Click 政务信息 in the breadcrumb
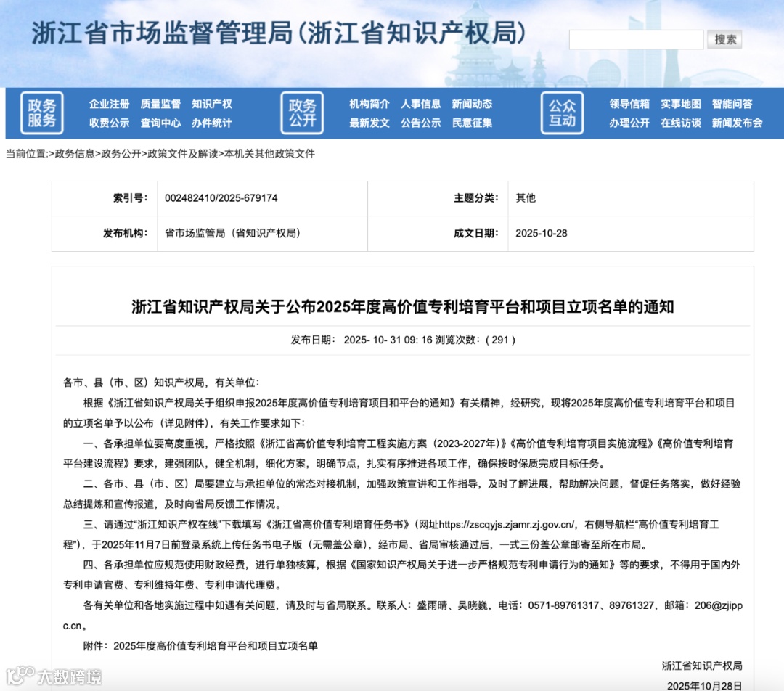The image size is (784, 691). tap(75, 154)
